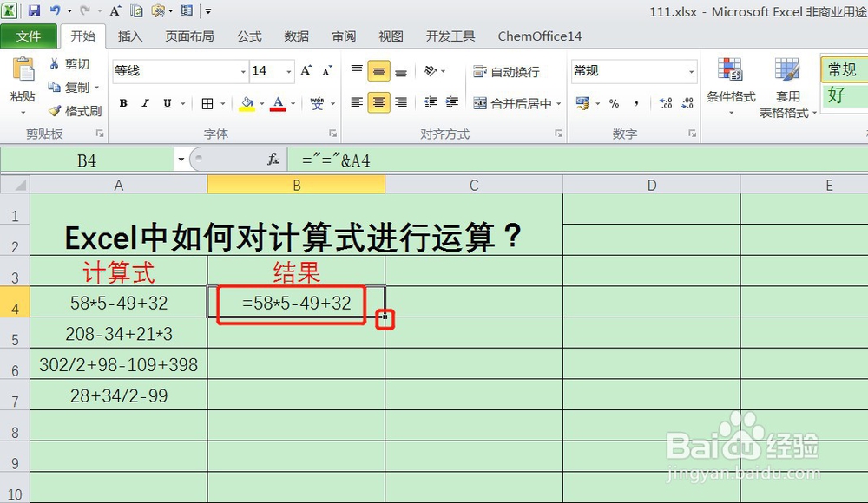Toggle Italic formatting
The image size is (868, 503).
pyautogui.click(x=145, y=103)
